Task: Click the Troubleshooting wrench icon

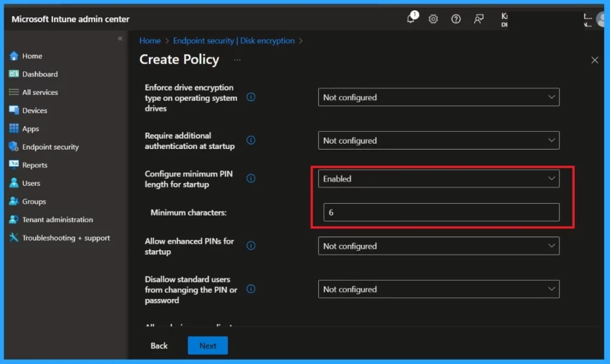Action: (14, 237)
